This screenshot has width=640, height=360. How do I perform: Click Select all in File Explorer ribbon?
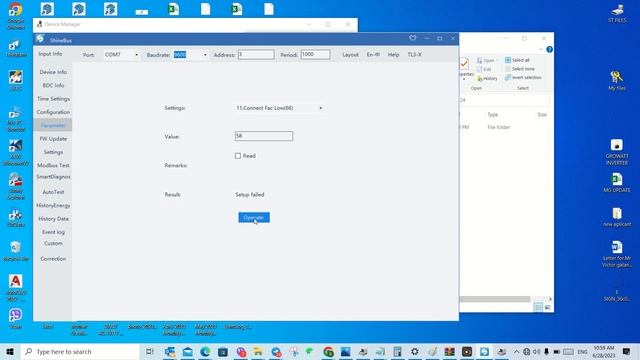click(517, 60)
